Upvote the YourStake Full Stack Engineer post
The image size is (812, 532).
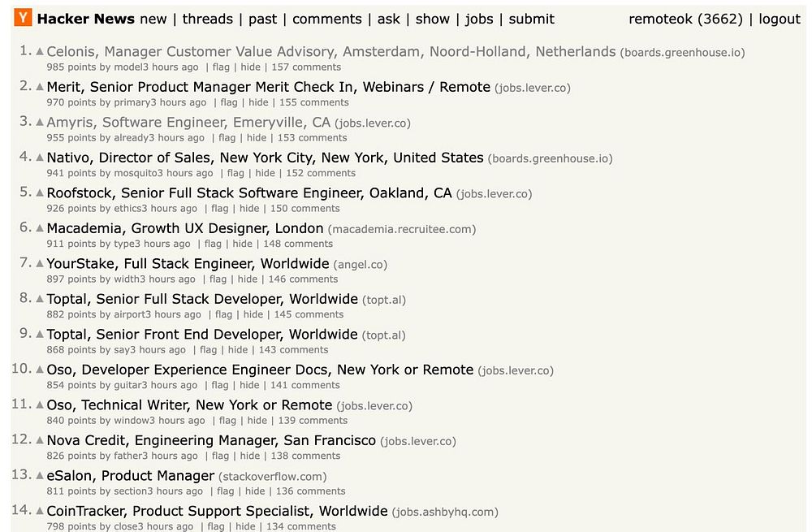tap(40, 263)
